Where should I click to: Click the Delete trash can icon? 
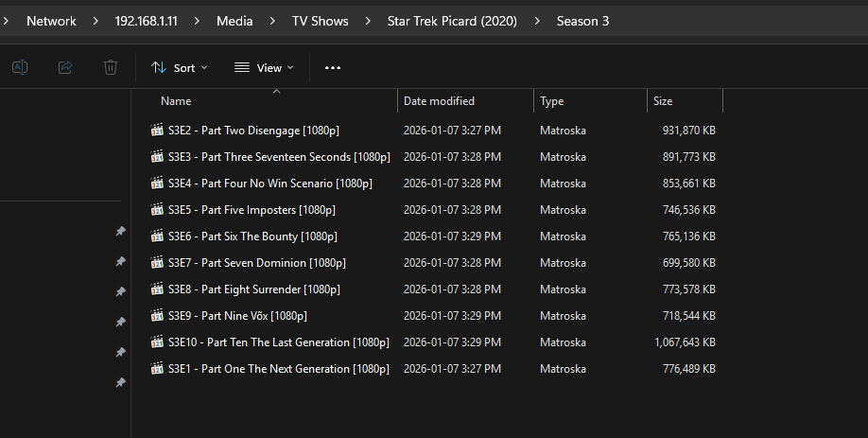pos(111,67)
